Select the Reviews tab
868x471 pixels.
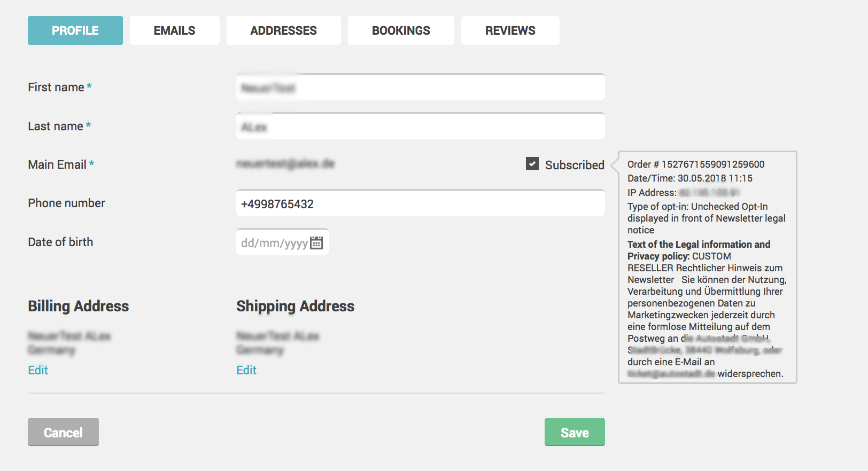coord(510,30)
